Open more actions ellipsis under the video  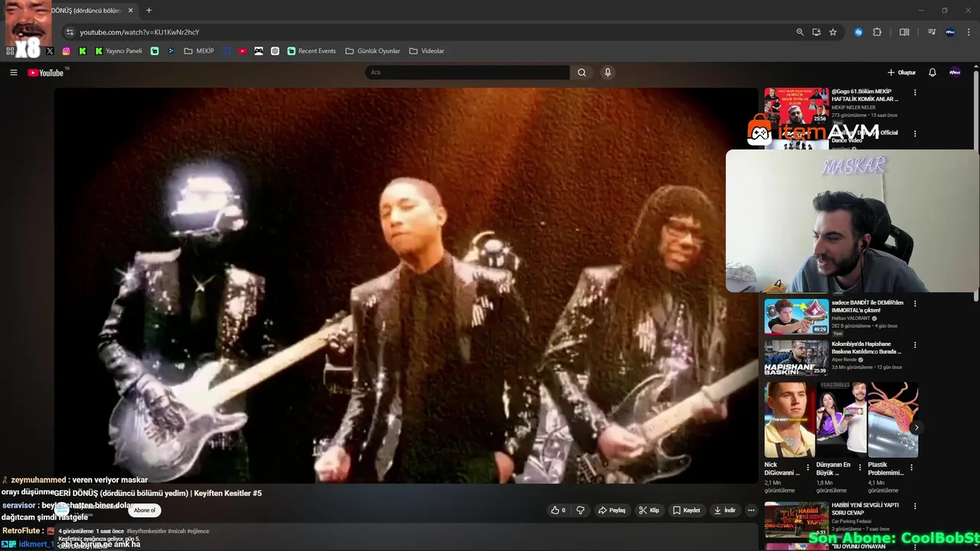pyautogui.click(x=751, y=510)
